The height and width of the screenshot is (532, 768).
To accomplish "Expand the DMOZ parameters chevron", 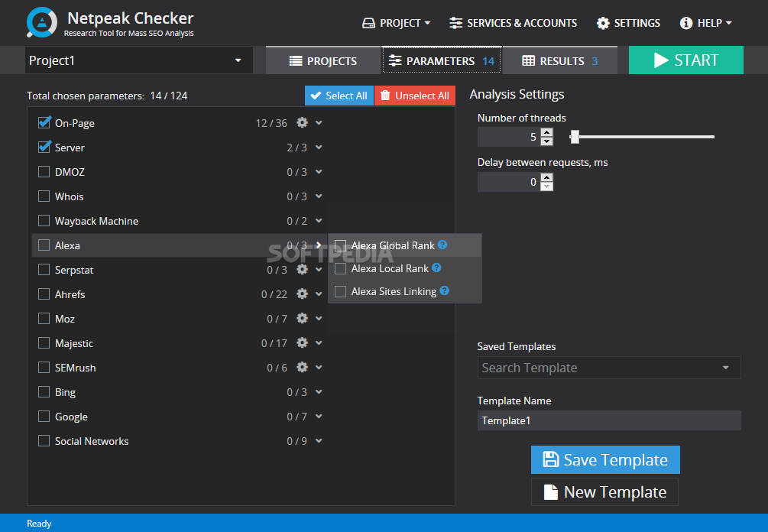I will pos(319,172).
